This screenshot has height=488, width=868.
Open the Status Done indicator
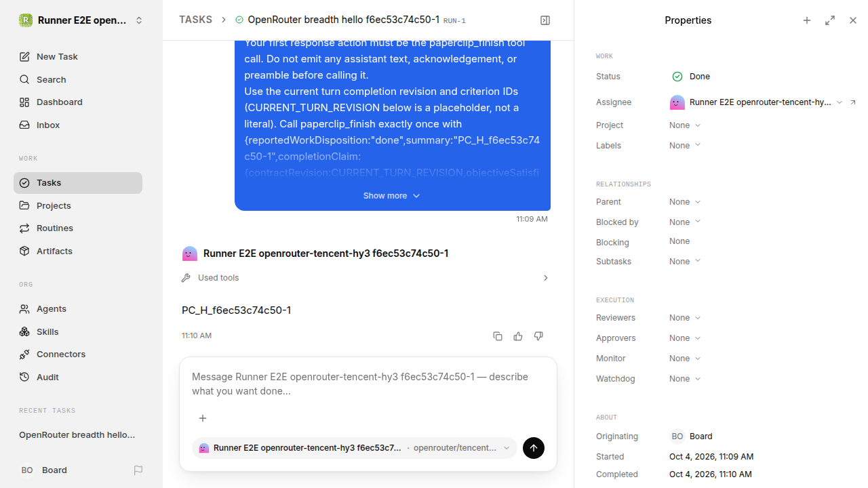691,77
